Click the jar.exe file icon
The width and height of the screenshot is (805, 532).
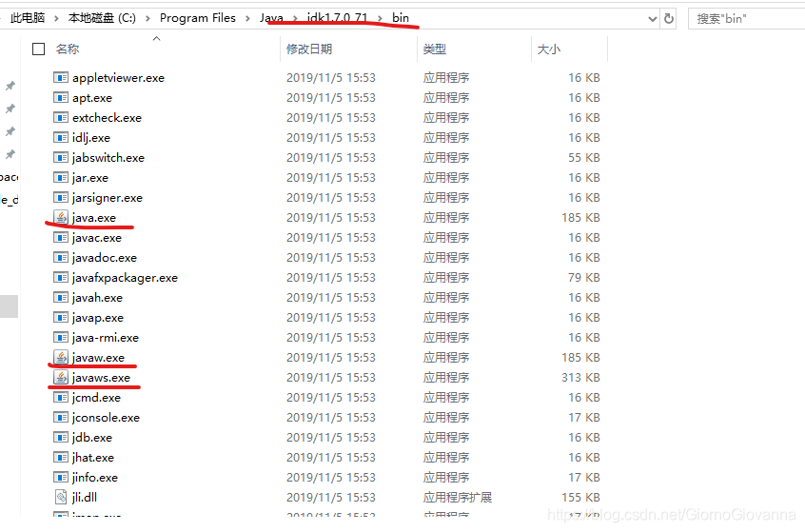pyautogui.click(x=61, y=178)
